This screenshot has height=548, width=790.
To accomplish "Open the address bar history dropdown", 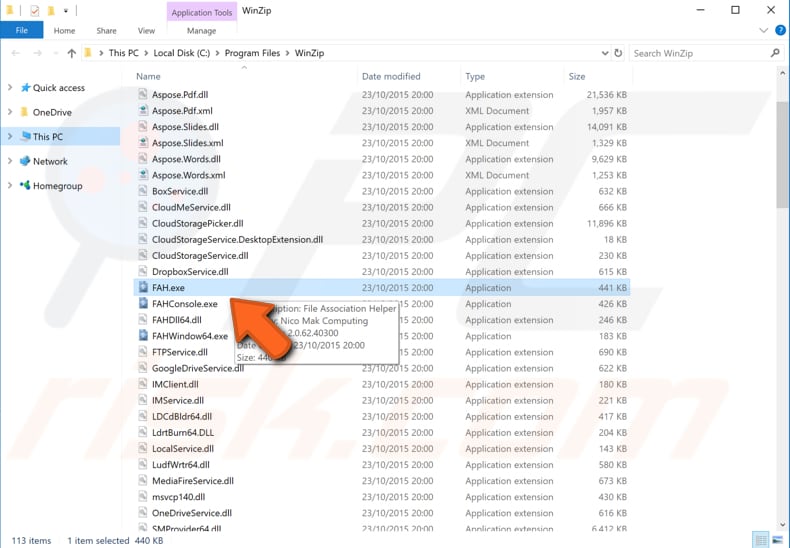I will pos(605,53).
